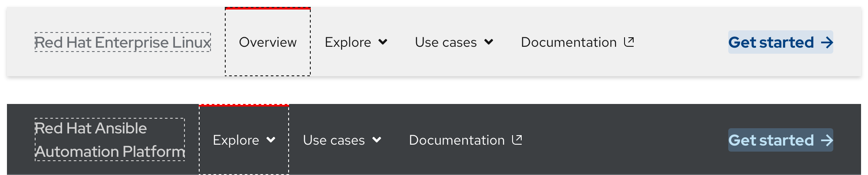
Task: Open the Documentation link in dark bar
Action: pos(457,140)
